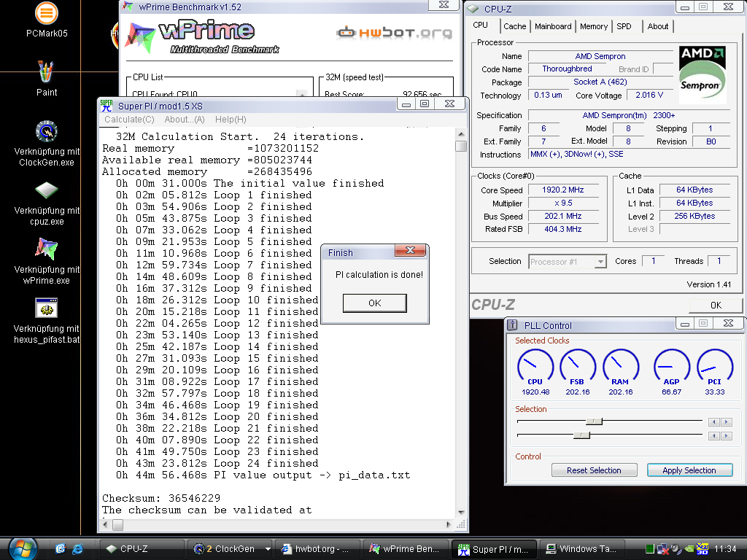The height and width of the screenshot is (560, 747).
Task: Click upper slider's right step arrow in PLL Control
Action: pos(727,422)
